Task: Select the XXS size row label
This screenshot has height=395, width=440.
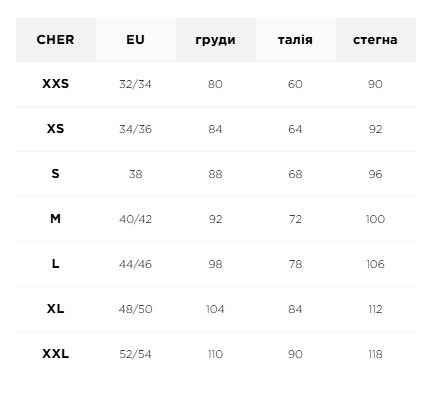Action: [55, 83]
